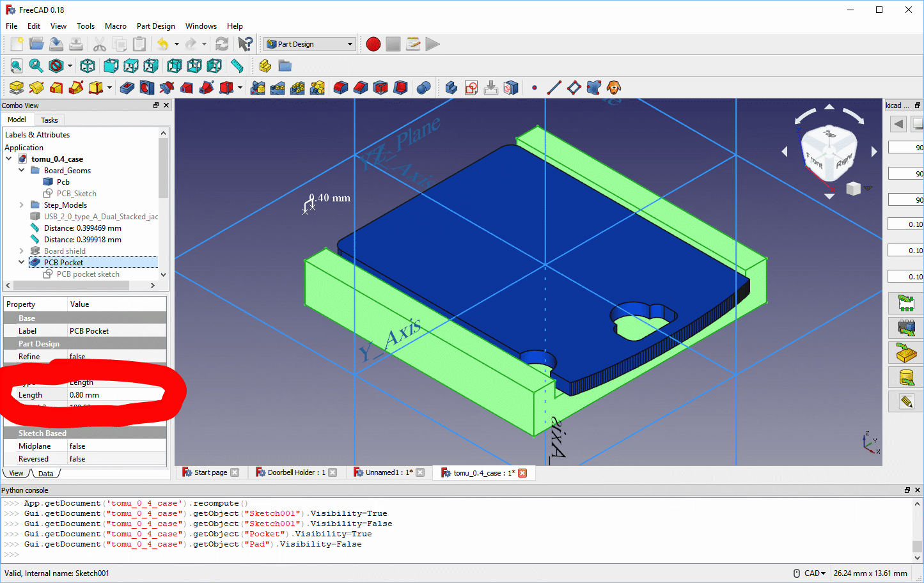
Task: Collapse the Board_Geoms tree folder
Action: 22,171
